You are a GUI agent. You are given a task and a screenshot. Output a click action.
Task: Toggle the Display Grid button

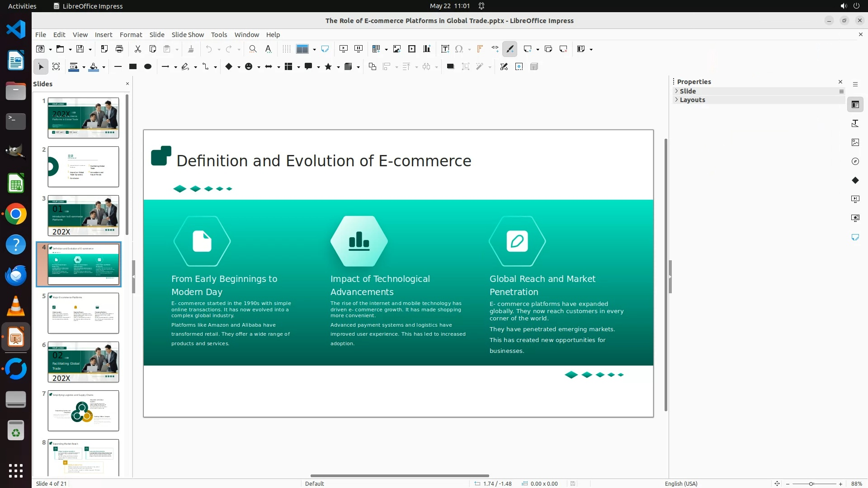[x=286, y=49]
